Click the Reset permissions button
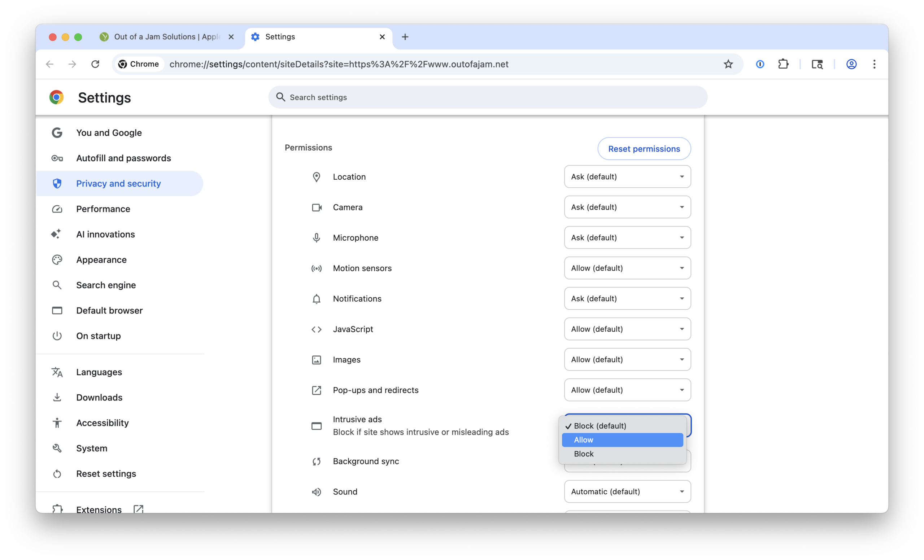The width and height of the screenshot is (924, 560). click(644, 149)
